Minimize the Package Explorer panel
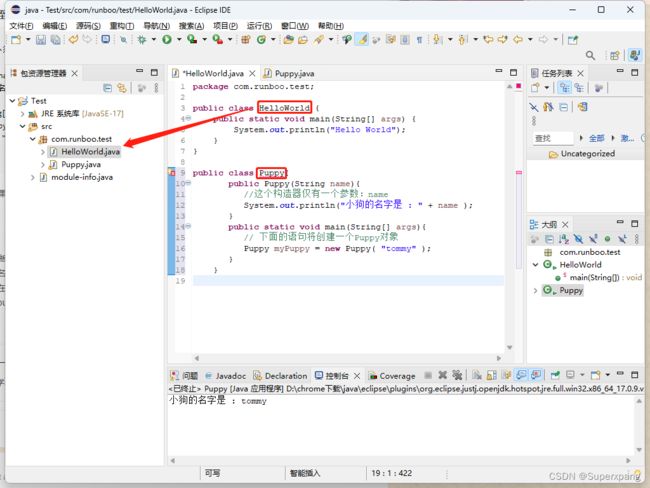 tap(140, 71)
